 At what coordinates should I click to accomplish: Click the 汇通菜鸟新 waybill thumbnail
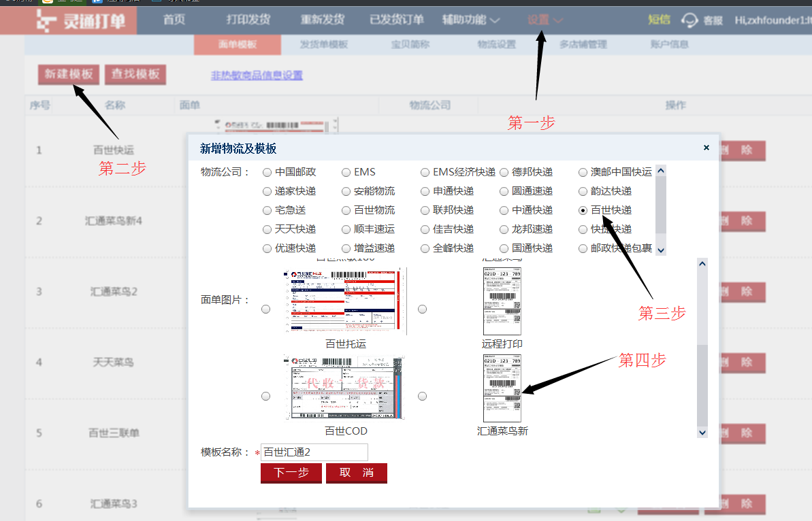click(x=502, y=388)
